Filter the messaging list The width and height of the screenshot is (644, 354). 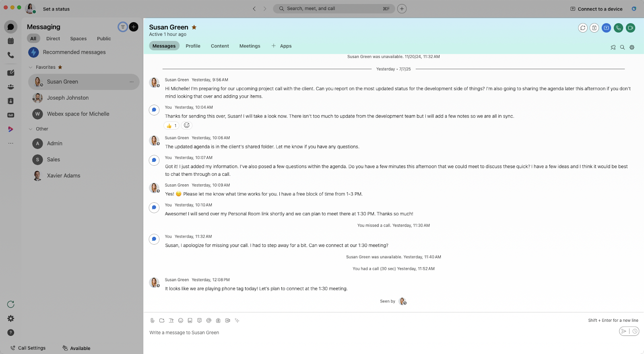(123, 27)
